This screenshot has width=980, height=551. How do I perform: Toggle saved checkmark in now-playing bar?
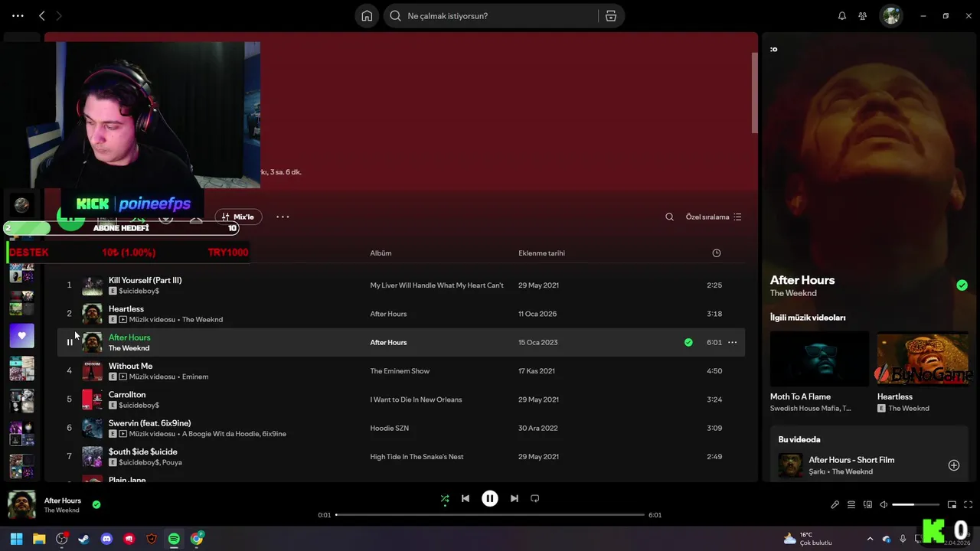(x=96, y=504)
